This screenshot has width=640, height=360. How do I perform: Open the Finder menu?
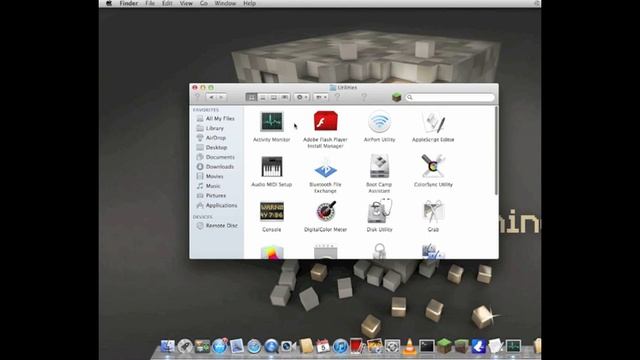(x=129, y=3)
